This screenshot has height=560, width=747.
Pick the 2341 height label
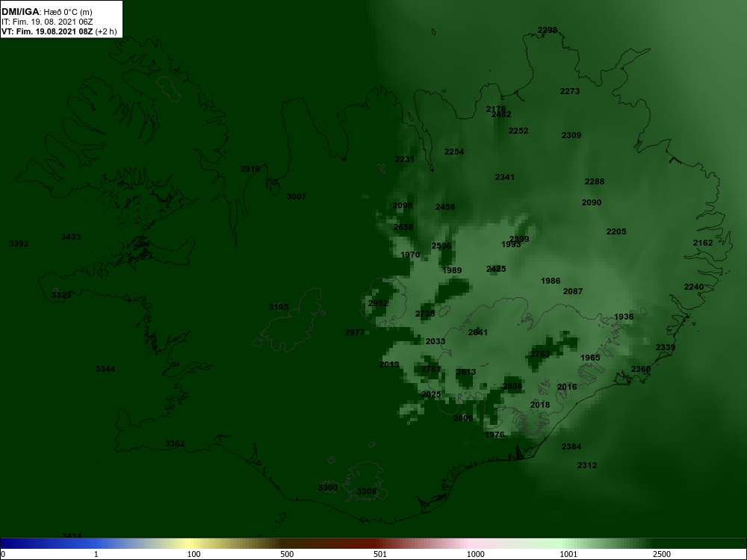click(x=504, y=177)
